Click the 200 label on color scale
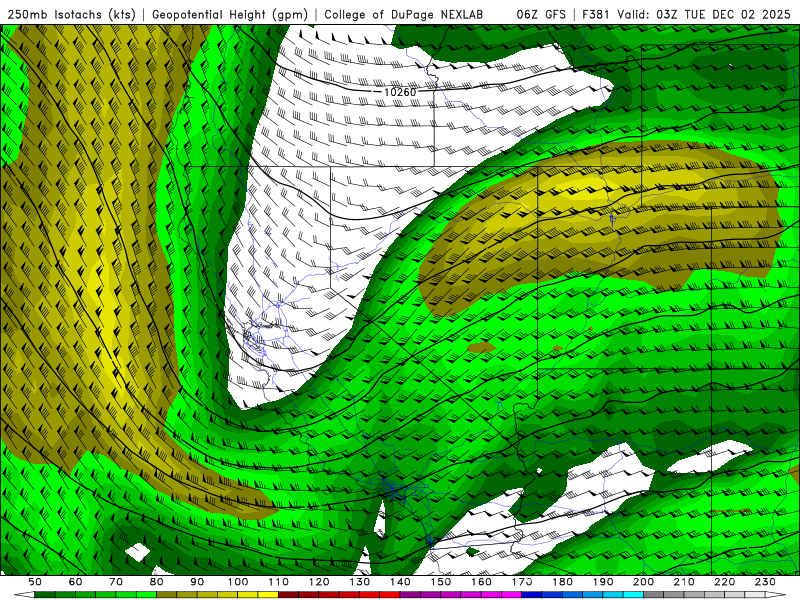Viewport: 800px width, 600px height. pos(643,582)
